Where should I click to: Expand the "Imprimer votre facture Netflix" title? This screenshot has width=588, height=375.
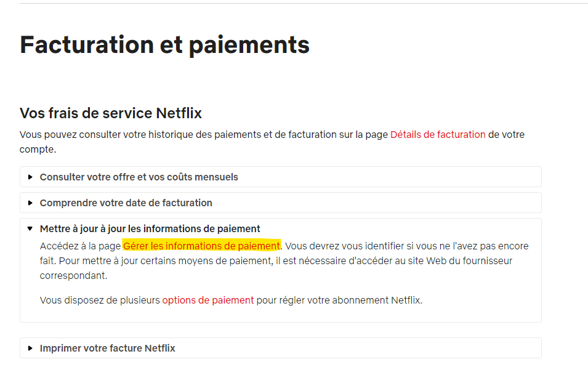click(107, 349)
